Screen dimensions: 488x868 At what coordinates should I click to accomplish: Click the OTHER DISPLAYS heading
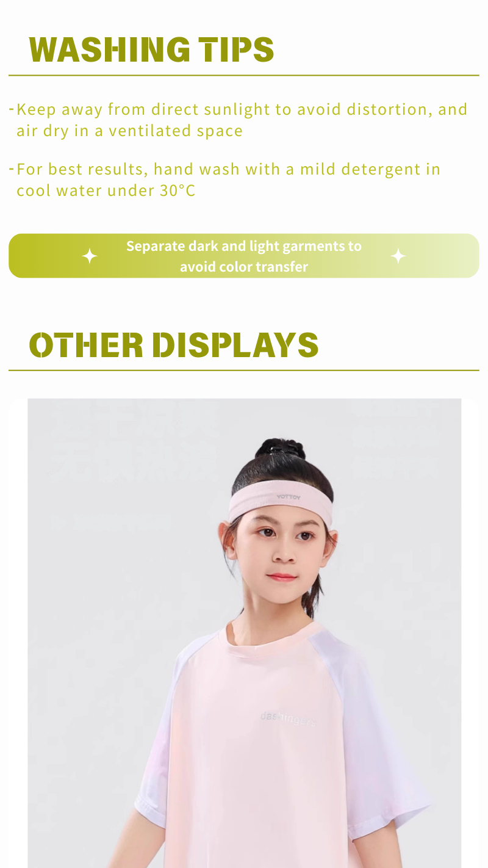coord(174,345)
